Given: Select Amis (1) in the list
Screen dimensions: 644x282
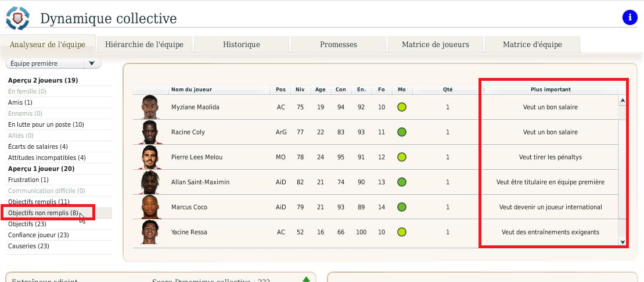Looking at the screenshot, I should [x=20, y=102].
